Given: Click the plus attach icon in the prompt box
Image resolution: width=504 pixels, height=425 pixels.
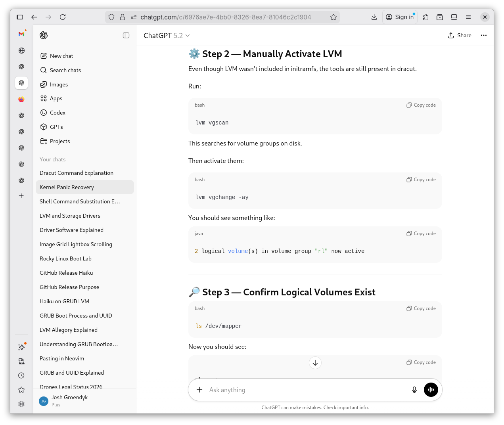Looking at the screenshot, I should point(199,390).
